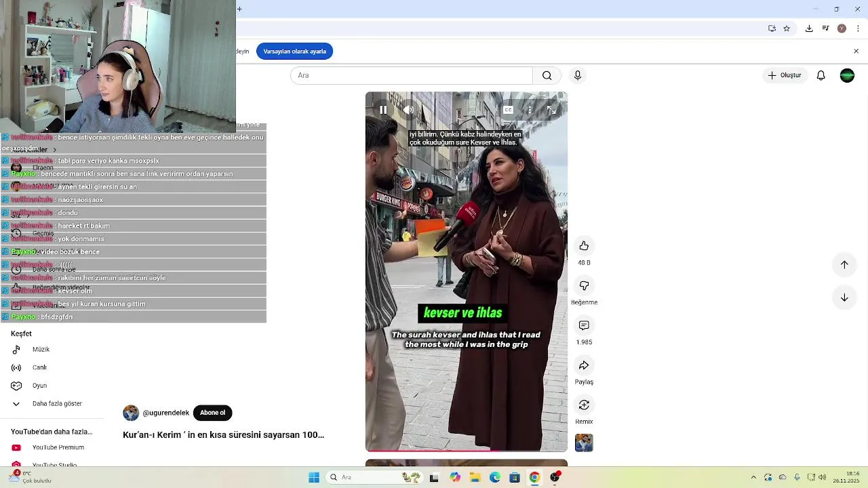Seek on the red Shorts progress bar
This screenshot has height=488, width=868.
coord(467,450)
